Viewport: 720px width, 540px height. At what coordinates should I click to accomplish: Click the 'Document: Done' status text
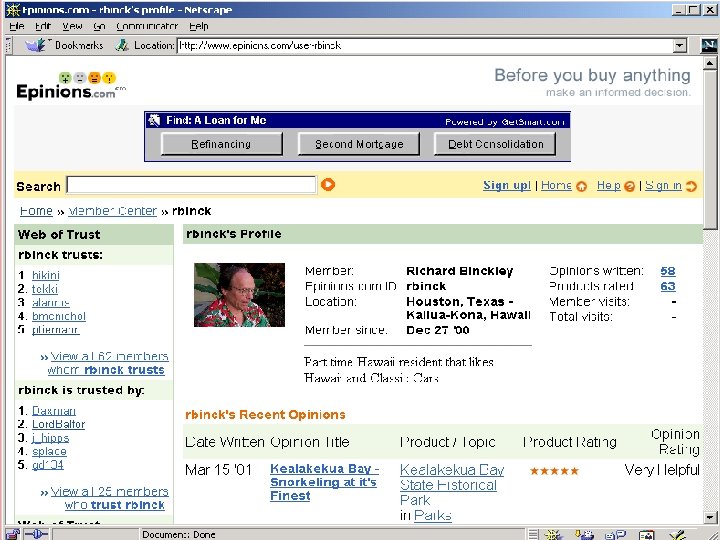(179, 534)
